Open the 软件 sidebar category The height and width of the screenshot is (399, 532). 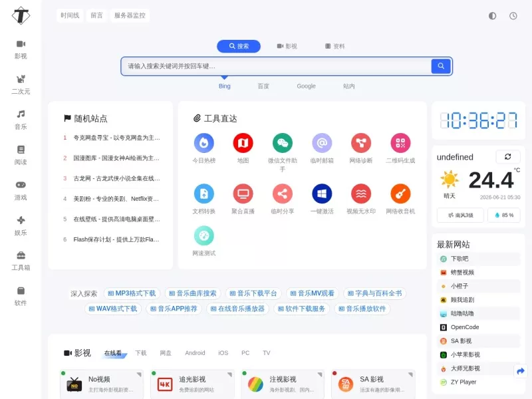[21, 296]
